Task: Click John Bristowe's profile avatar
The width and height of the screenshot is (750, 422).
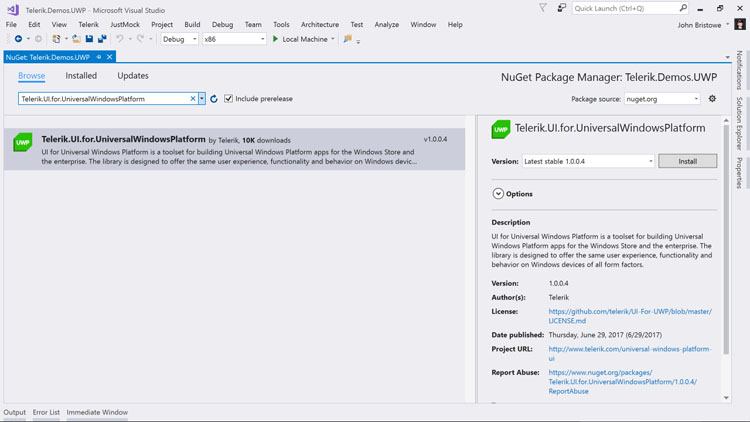Action: tap(740, 24)
